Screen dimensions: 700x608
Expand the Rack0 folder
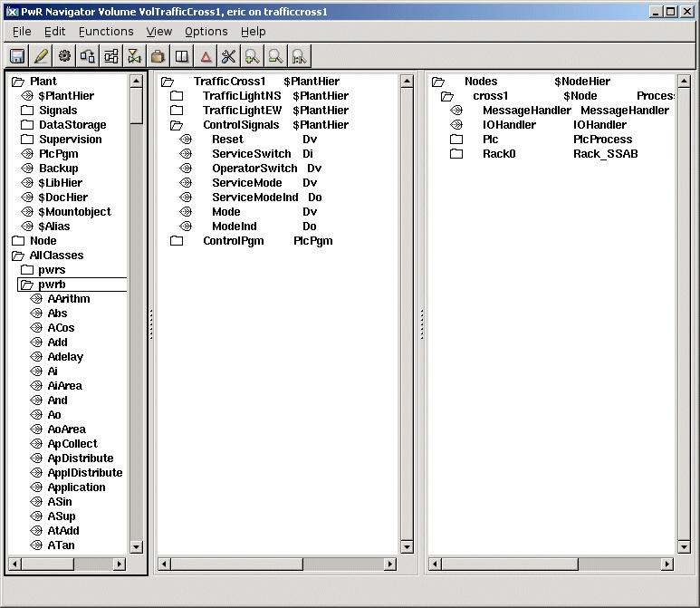pyautogui.click(x=456, y=154)
